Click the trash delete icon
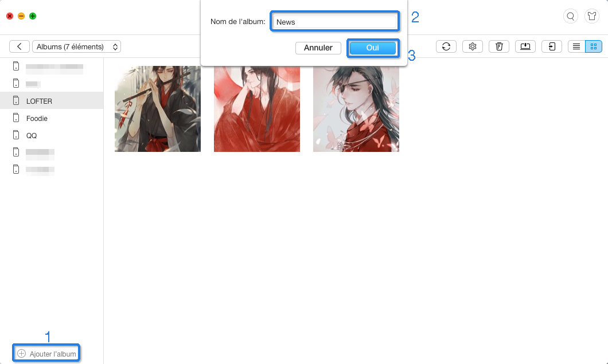Image resolution: width=608 pixels, height=364 pixels. tap(499, 46)
